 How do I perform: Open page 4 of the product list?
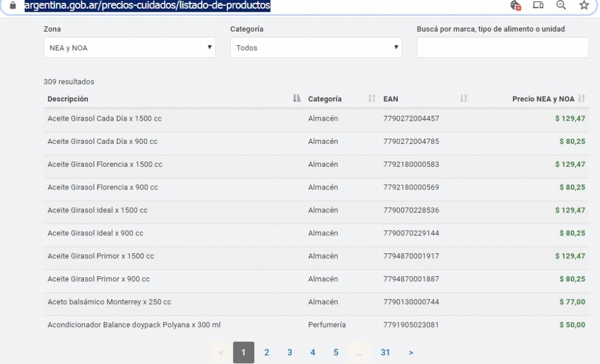(x=313, y=352)
